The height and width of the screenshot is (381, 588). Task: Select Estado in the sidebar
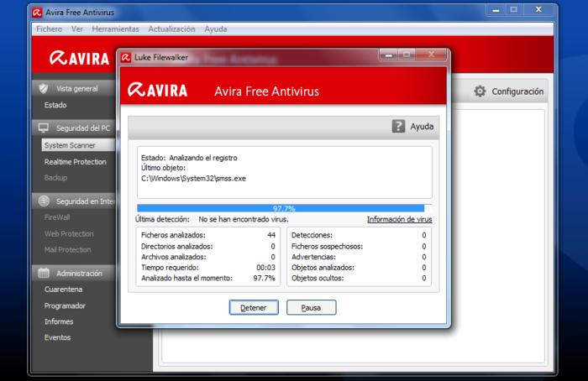coord(55,105)
